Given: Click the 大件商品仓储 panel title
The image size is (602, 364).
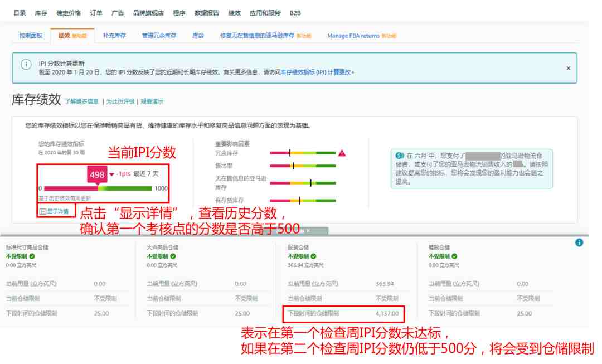Looking at the screenshot, I should [162, 247].
